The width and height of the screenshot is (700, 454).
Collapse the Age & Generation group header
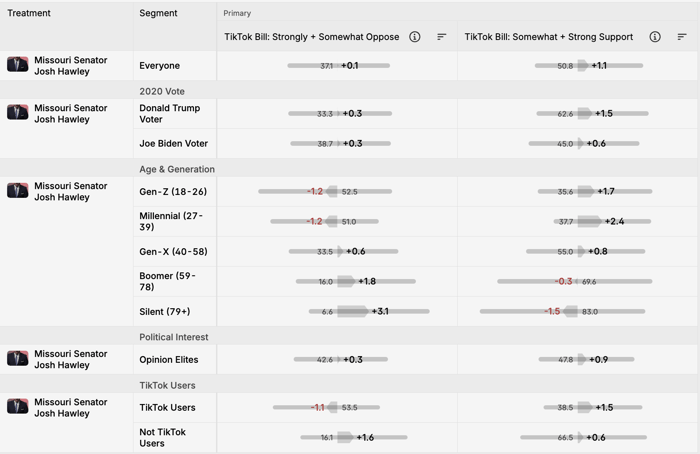point(177,169)
